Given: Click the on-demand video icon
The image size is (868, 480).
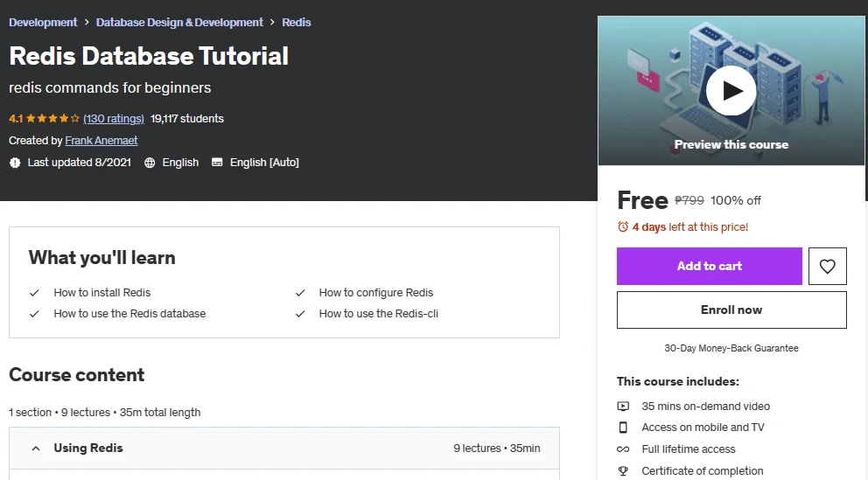Looking at the screenshot, I should (x=623, y=407).
